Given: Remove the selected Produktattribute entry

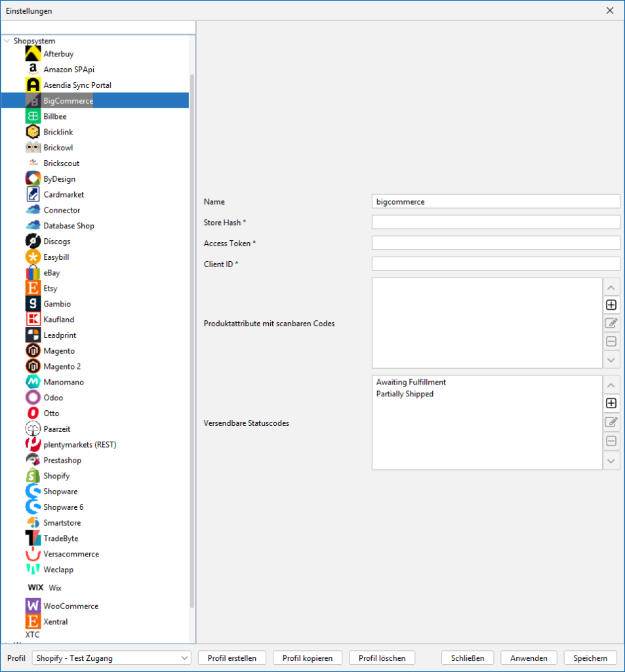Looking at the screenshot, I should pos(611,341).
